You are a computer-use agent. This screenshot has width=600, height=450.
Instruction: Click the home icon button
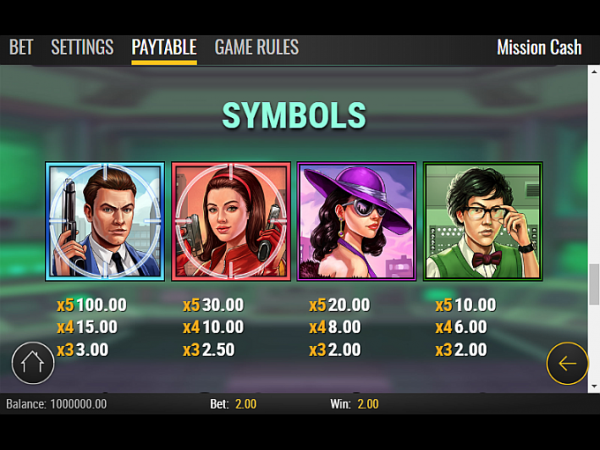(33, 363)
